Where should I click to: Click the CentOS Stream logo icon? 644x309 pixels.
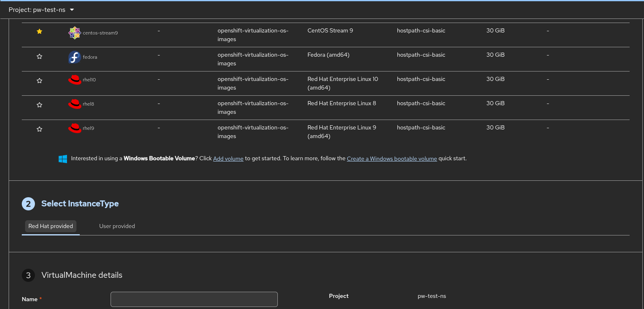click(74, 33)
